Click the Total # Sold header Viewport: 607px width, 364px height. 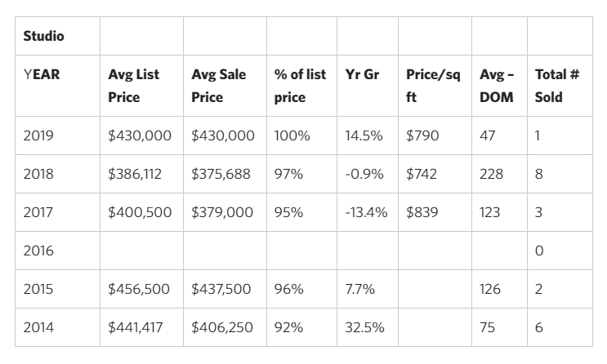tap(556, 86)
